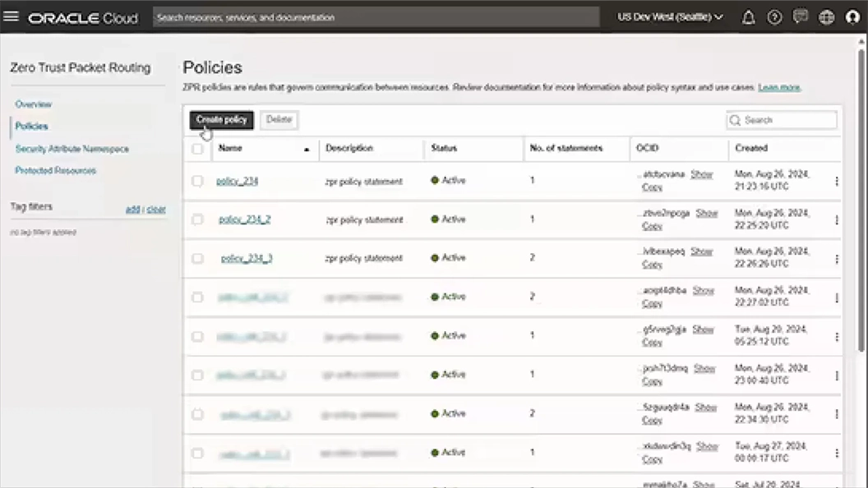Show OCID ending g5rvvg2gja
The image size is (868, 488).
(703, 329)
